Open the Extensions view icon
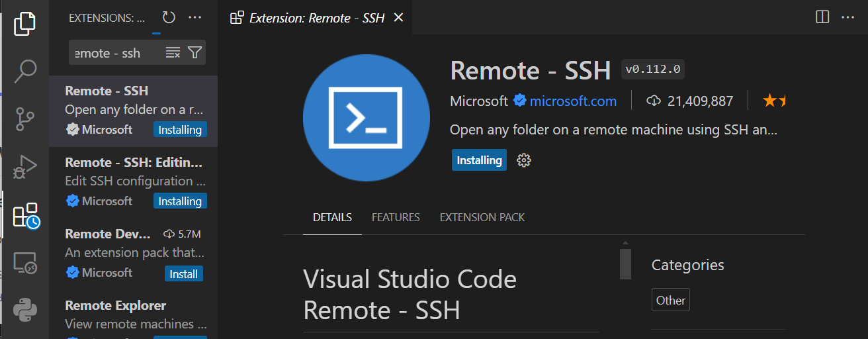 click(26, 215)
